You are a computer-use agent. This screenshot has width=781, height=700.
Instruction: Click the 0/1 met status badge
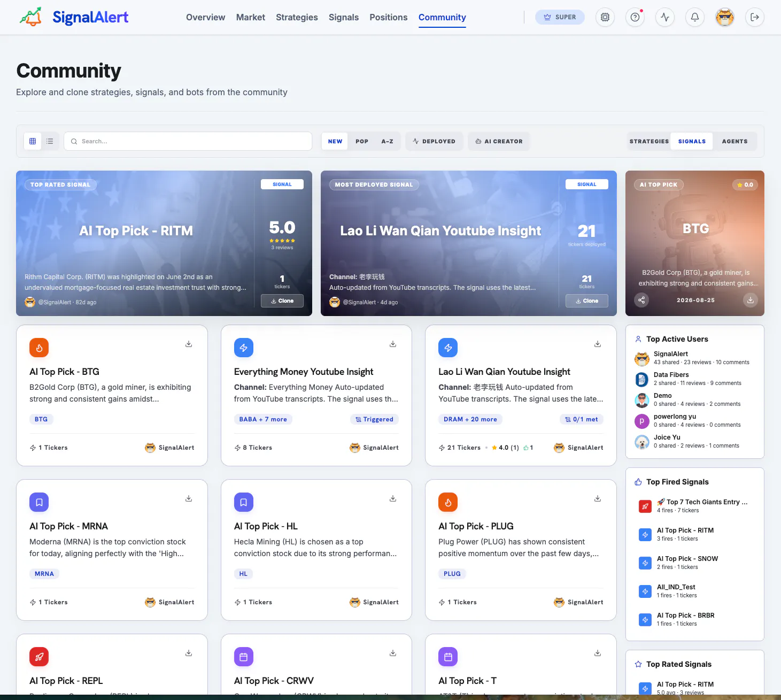[x=582, y=419]
